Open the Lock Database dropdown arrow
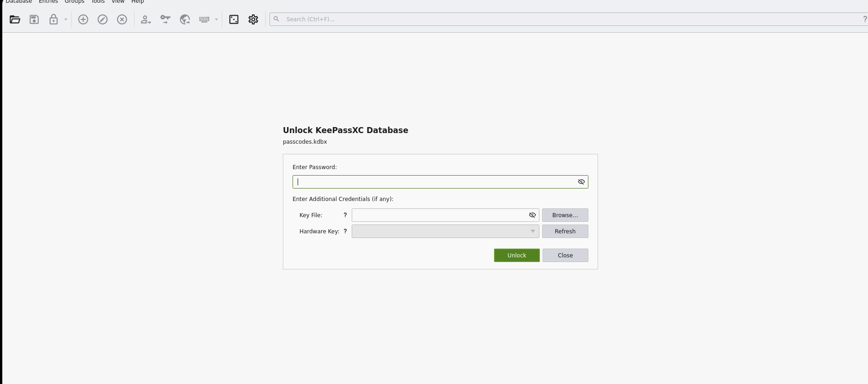Screen dimensions: 868x384 (x=66, y=19)
